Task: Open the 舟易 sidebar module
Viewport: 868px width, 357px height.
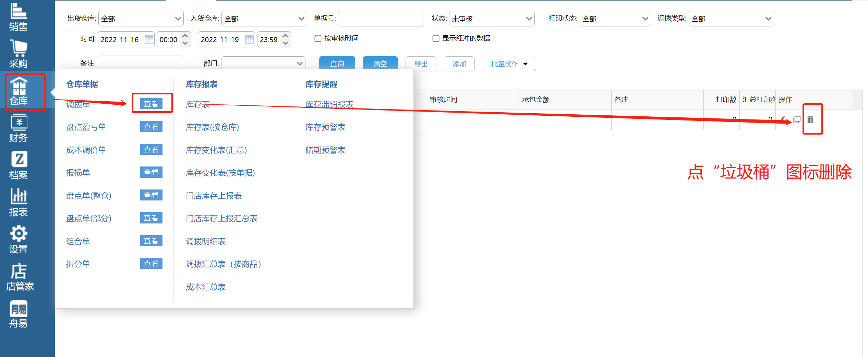Action: point(19,314)
